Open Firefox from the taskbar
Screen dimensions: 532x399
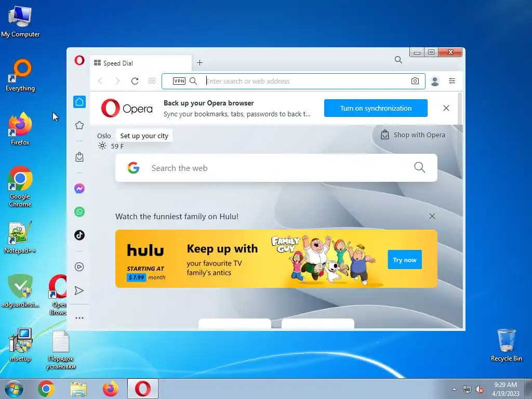pyautogui.click(x=111, y=389)
